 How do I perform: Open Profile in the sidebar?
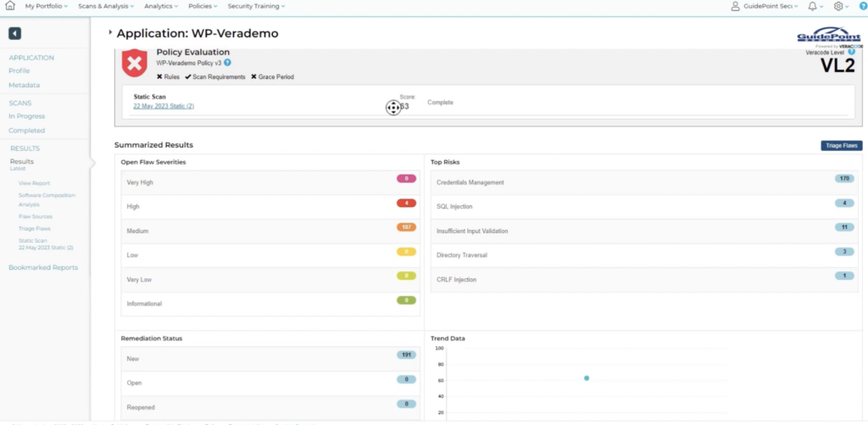pos(19,71)
